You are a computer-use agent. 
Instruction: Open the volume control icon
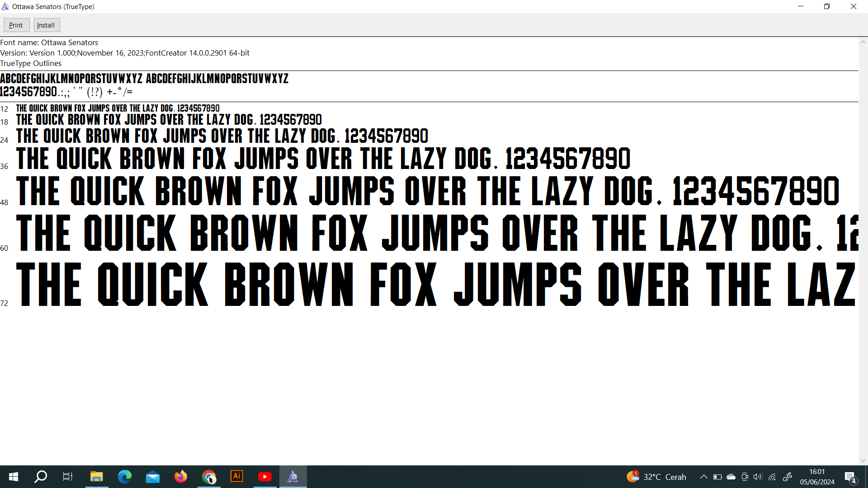758,477
